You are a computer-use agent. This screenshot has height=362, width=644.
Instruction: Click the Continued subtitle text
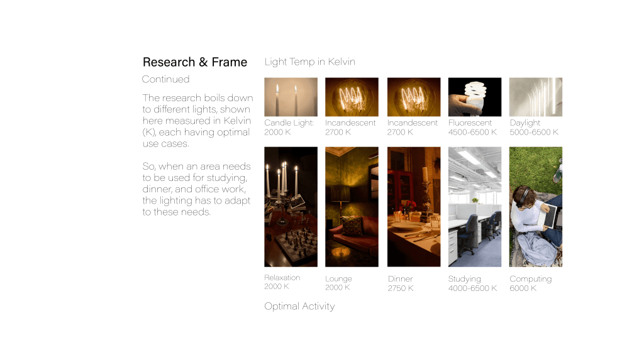point(165,79)
